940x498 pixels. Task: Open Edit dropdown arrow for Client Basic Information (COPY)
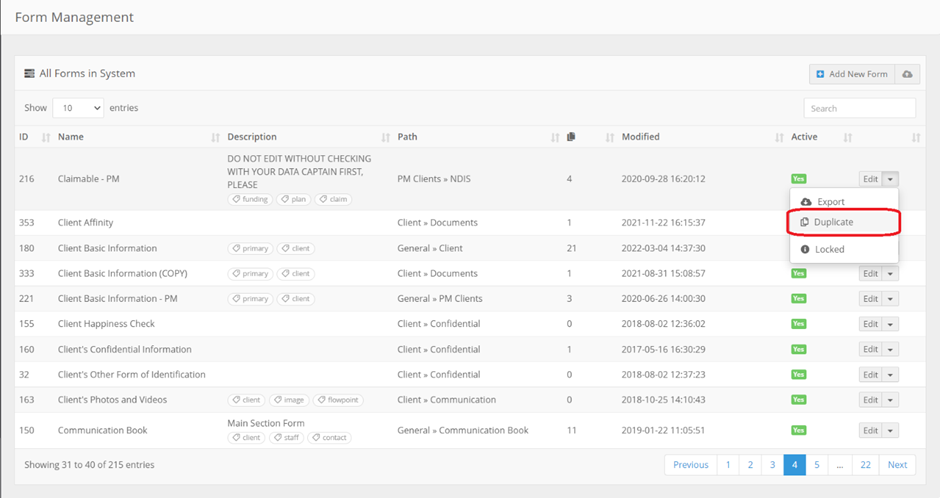click(x=890, y=273)
